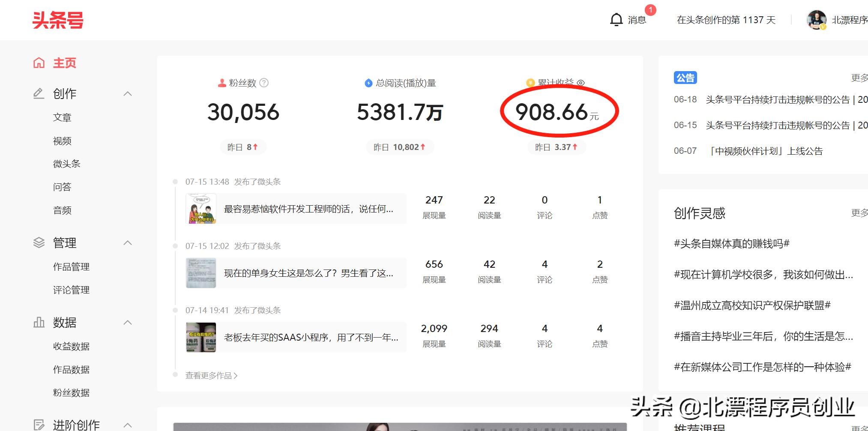
Task: Click the 在头条创作的第 1137 天 text
Action: [x=726, y=20]
